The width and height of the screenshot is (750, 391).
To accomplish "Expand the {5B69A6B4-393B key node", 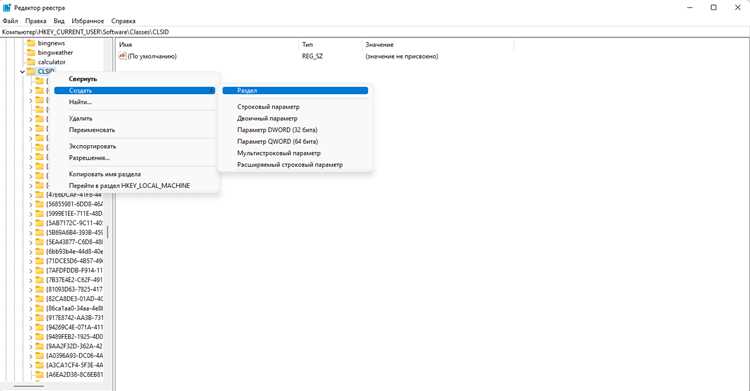I will pyautogui.click(x=31, y=233).
